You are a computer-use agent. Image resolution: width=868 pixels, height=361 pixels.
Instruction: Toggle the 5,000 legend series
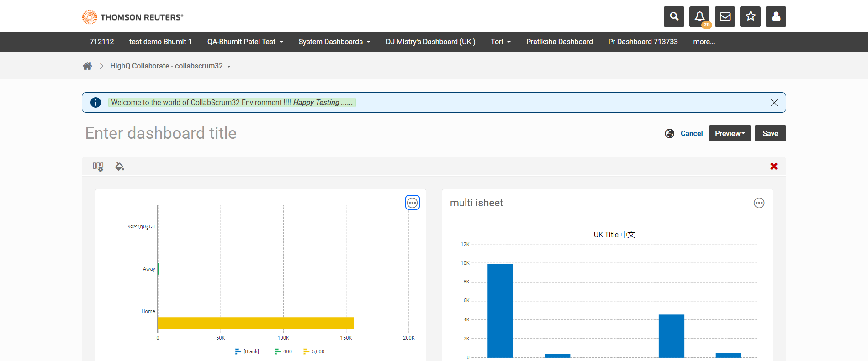click(x=314, y=351)
